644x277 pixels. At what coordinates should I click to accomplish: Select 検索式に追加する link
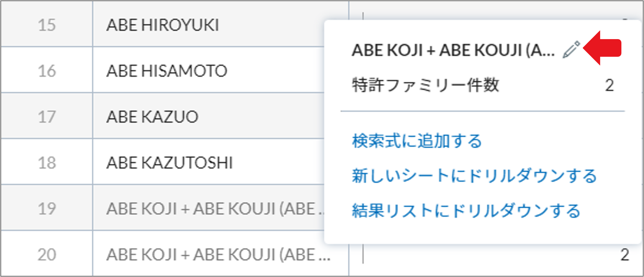(x=417, y=141)
